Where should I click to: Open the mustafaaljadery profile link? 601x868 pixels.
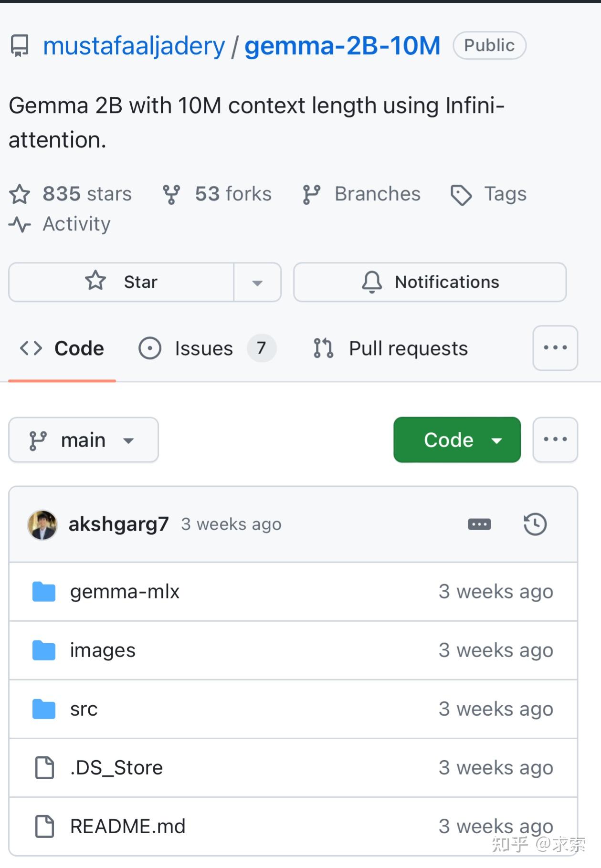coord(134,46)
